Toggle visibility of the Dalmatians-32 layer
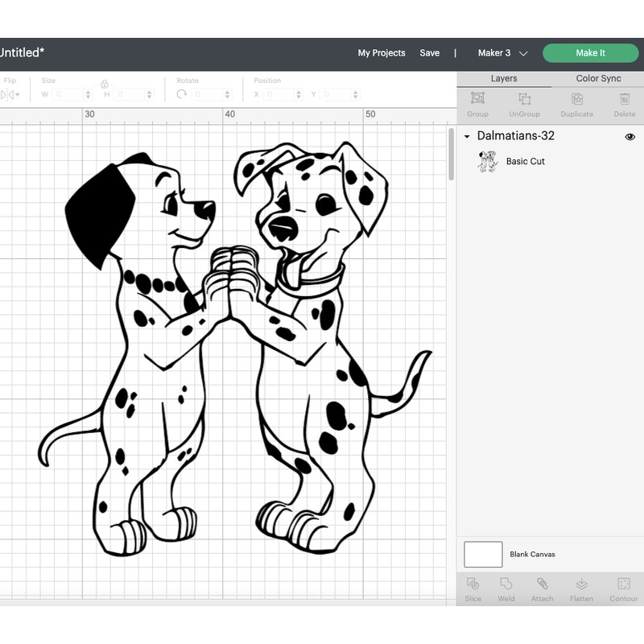The image size is (644, 644). point(629,137)
